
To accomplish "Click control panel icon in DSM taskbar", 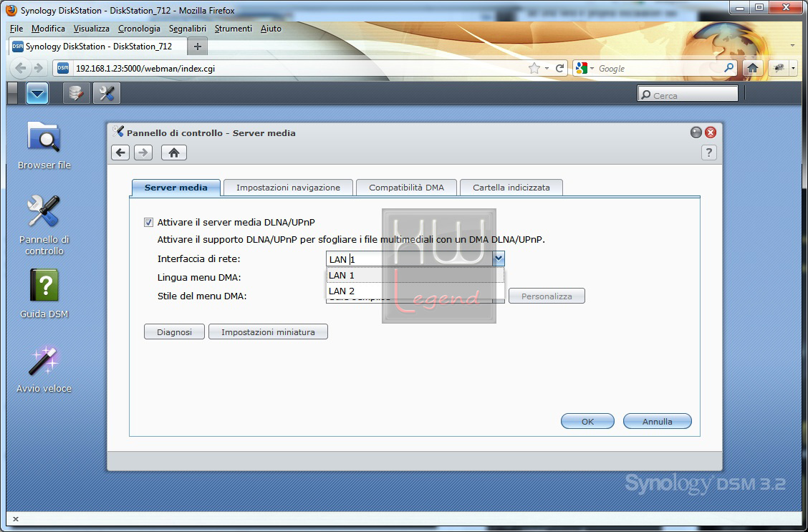I will click(107, 93).
